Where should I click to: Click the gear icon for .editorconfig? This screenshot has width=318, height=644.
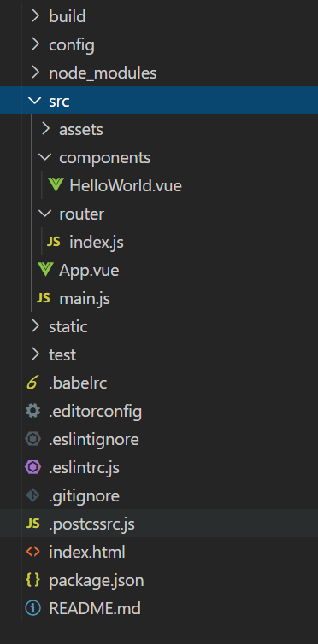click(32, 411)
